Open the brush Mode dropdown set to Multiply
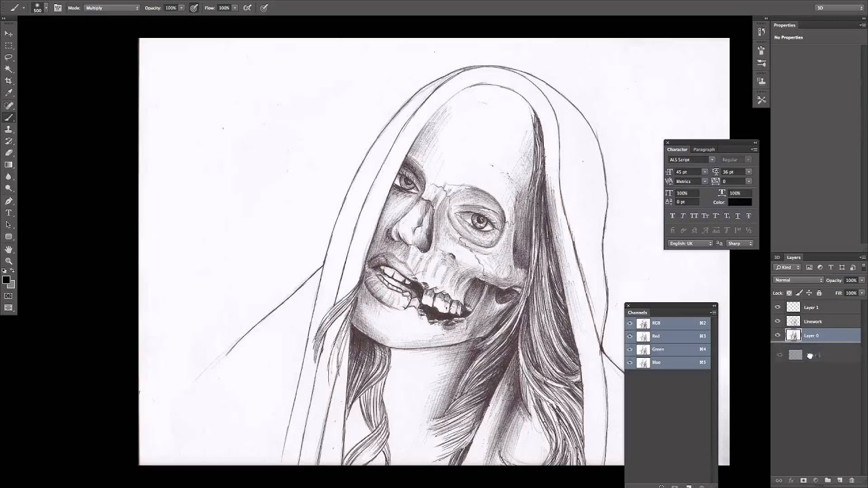The width and height of the screenshot is (868, 488). tap(112, 8)
